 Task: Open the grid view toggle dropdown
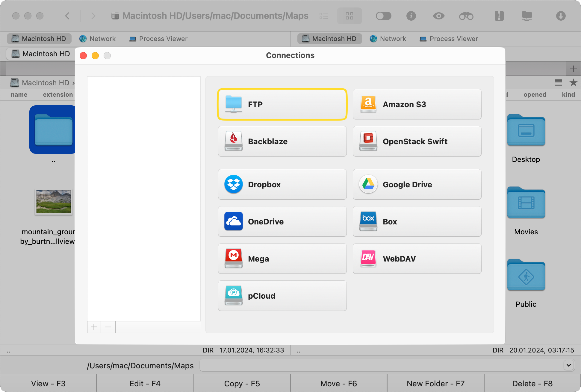point(349,16)
